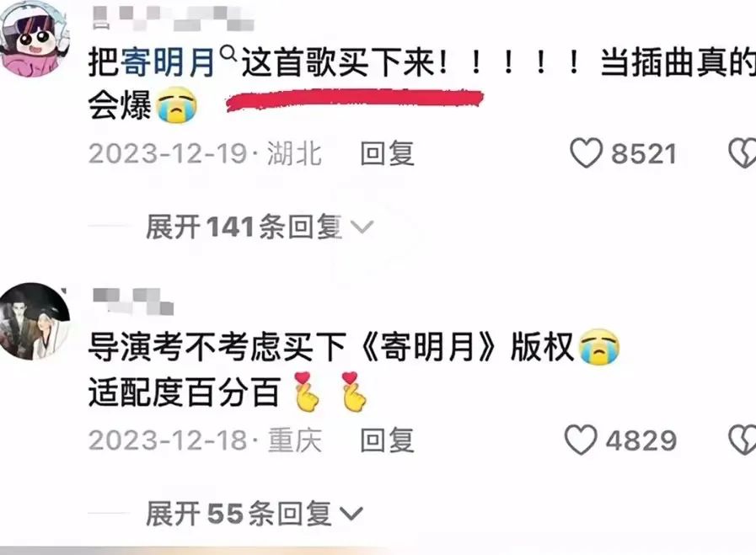The image size is (756, 555).
Task: Tap the 8521 like count
Action: (644, 153)
